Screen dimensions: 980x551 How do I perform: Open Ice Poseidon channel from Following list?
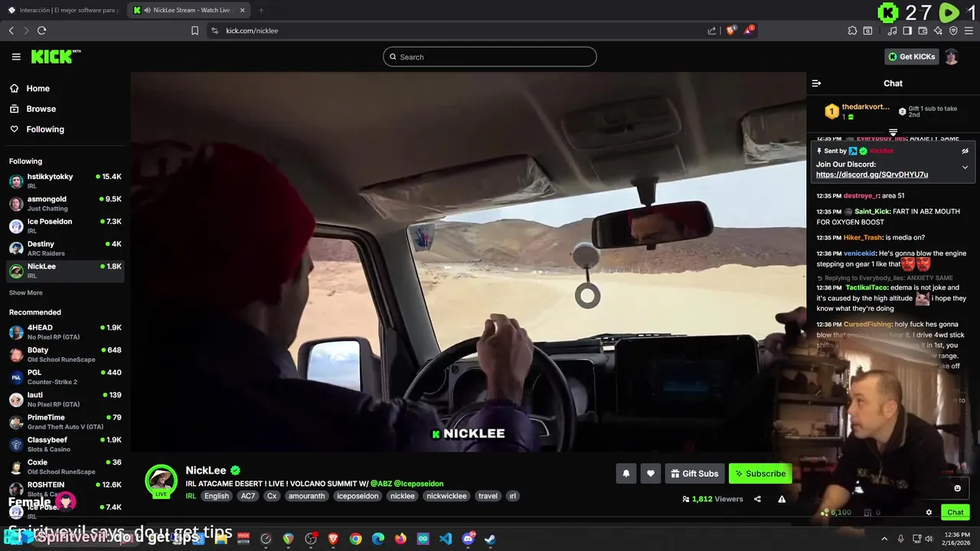click(x=65, y=226)
